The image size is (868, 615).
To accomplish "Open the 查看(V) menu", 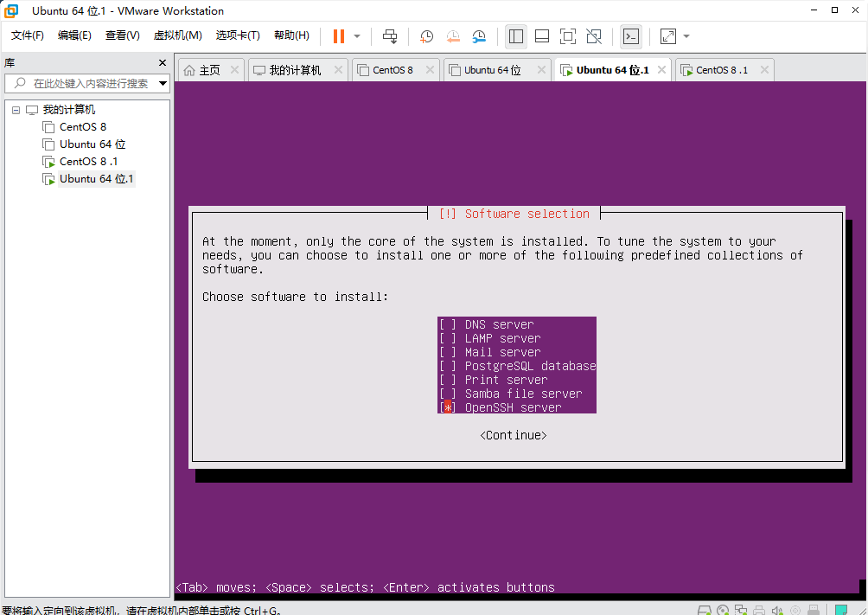I will pos(123,35).
